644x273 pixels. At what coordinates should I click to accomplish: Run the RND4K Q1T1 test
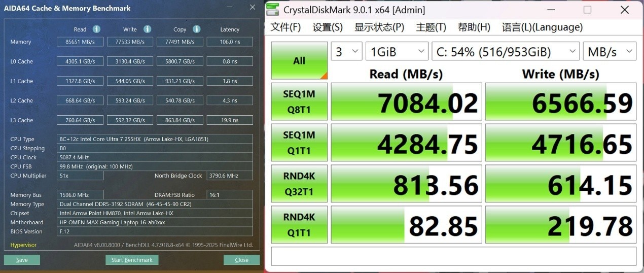299,225
